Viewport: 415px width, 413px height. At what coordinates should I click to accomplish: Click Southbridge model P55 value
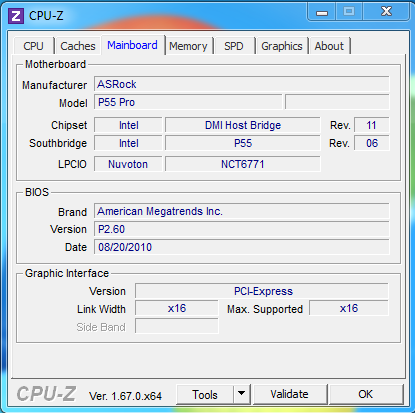[243, 143]
